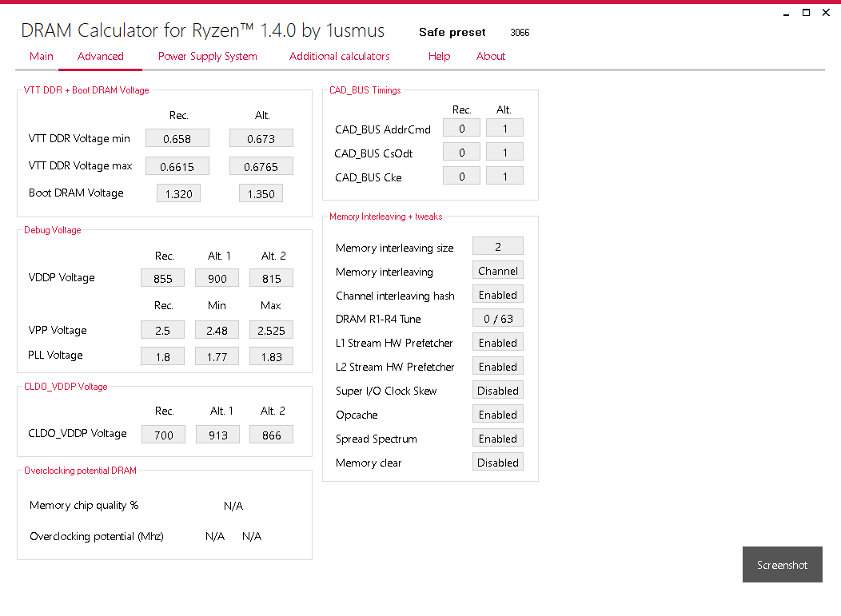This screenshot has width=841, height=616.
Task: Click VTT DDR Voltage max Alt. value 0.6765
Action: point(261,166)
